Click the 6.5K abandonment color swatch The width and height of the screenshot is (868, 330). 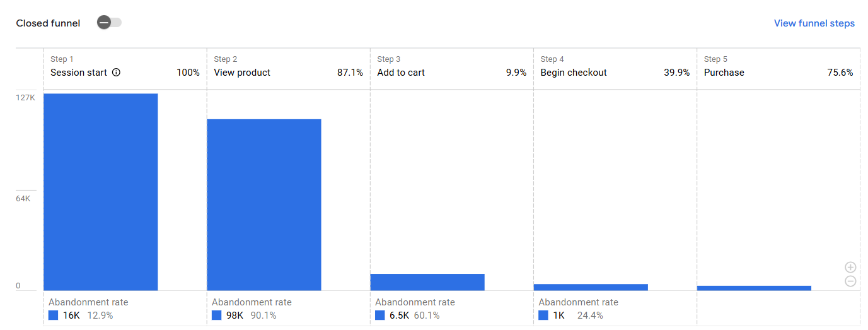tap(380, 315)
